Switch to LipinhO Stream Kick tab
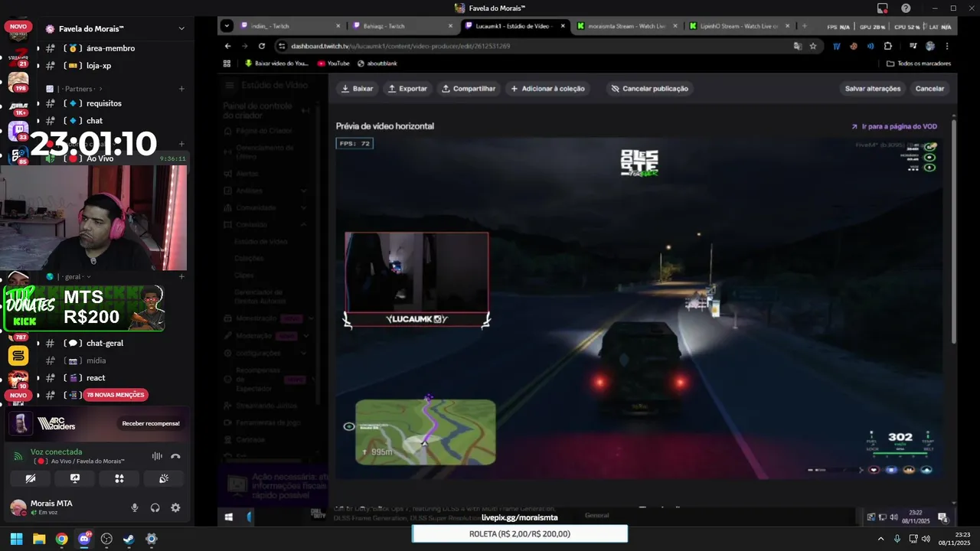The height and width of the screenshot is (551, 980). pyautogui.click(x=740, y=26)
